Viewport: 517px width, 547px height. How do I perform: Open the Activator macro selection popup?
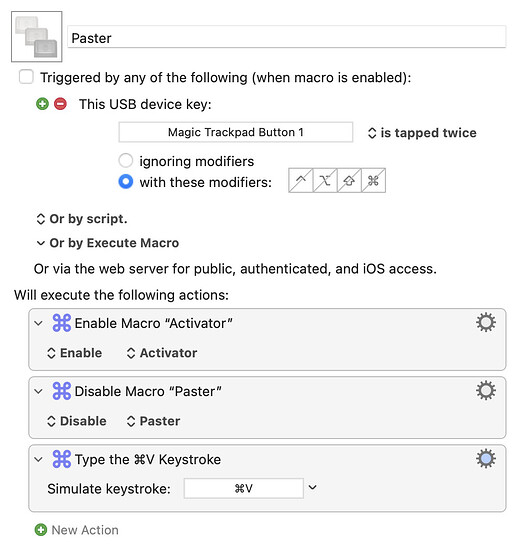[162, 353]
